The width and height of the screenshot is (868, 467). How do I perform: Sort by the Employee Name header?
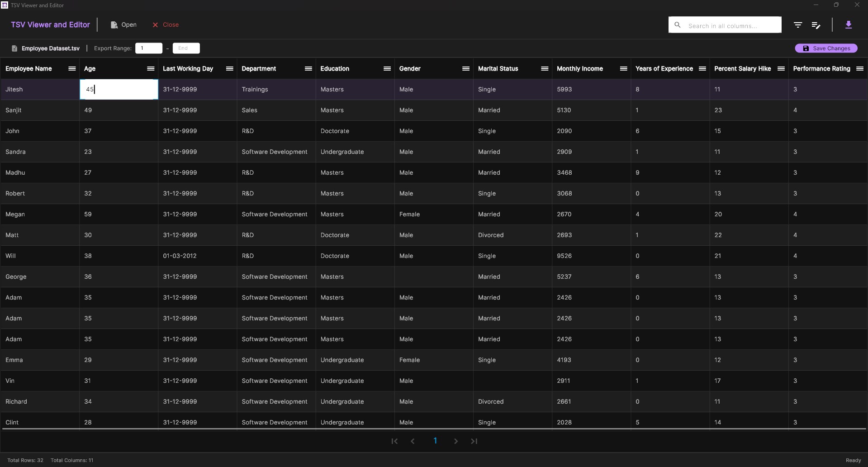coord(28,69)
